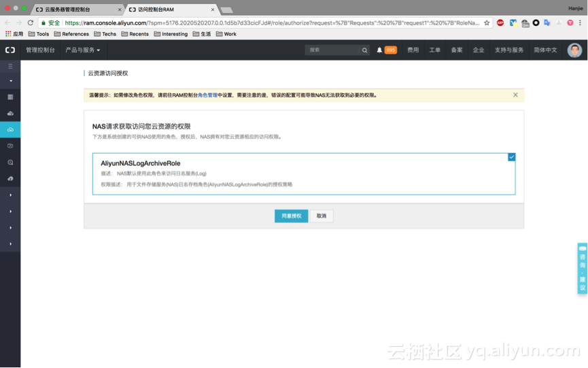Open the server list icon in the sidebar
This screenshot has height=368, width=588.
[x=10, y=97]
